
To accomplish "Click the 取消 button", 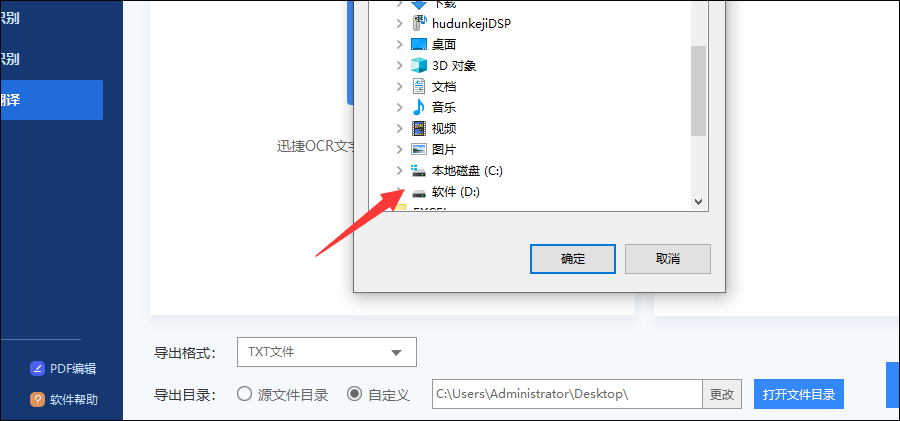I will (668, 259).
